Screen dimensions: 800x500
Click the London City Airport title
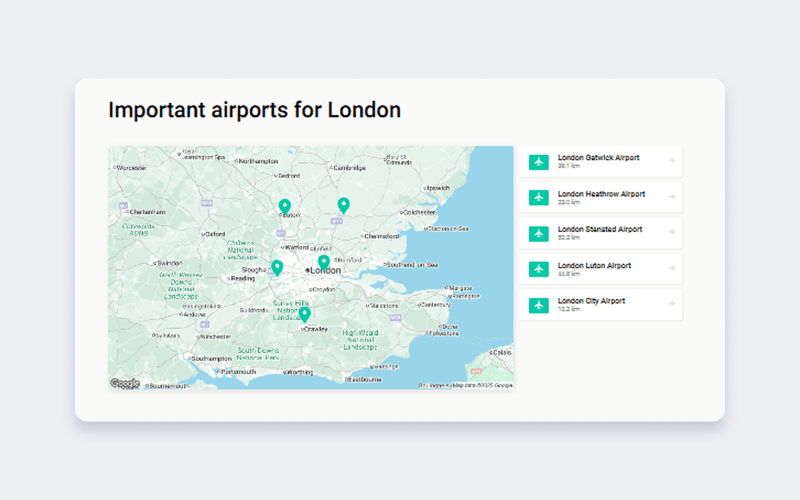[x=591, y=301]
